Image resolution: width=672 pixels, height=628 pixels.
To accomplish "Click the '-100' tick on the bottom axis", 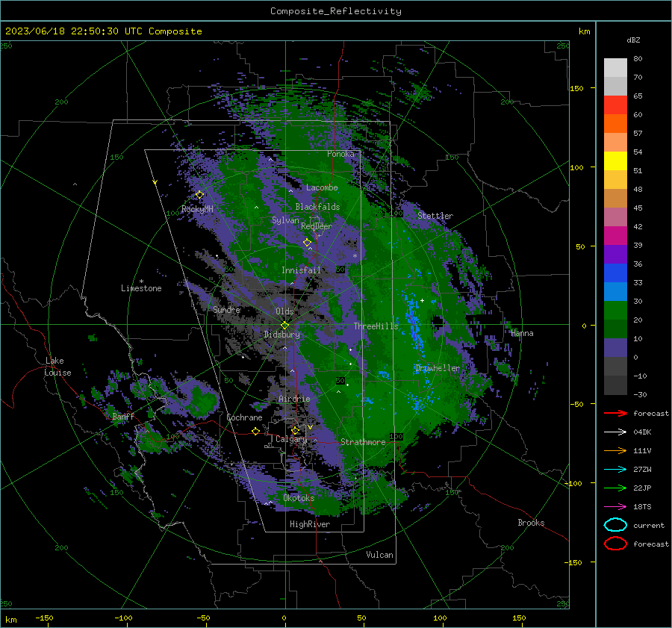I will (x=123, y=618).
